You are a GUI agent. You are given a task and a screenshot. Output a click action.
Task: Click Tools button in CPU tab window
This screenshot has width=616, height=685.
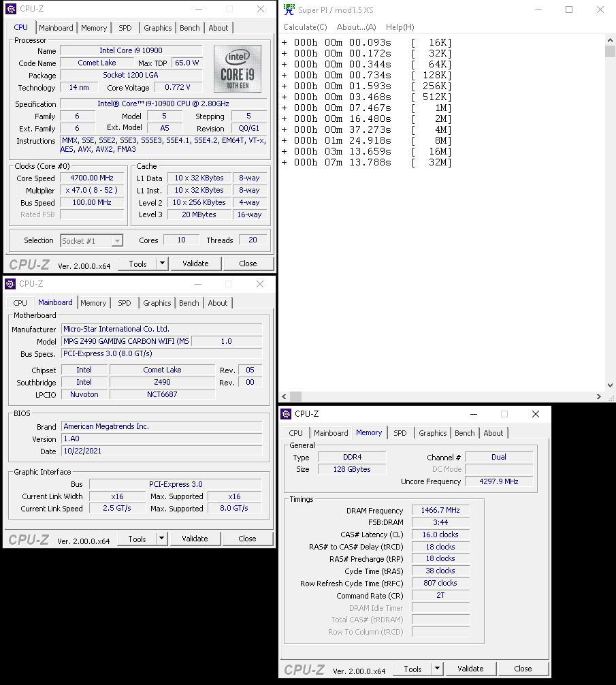[x=137, y=264]
